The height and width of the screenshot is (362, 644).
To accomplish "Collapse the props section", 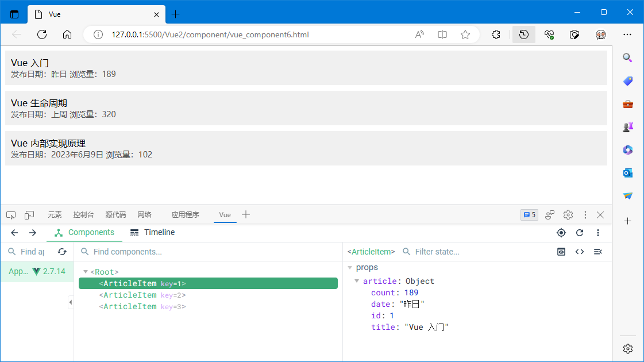I will tap(350, 268).
